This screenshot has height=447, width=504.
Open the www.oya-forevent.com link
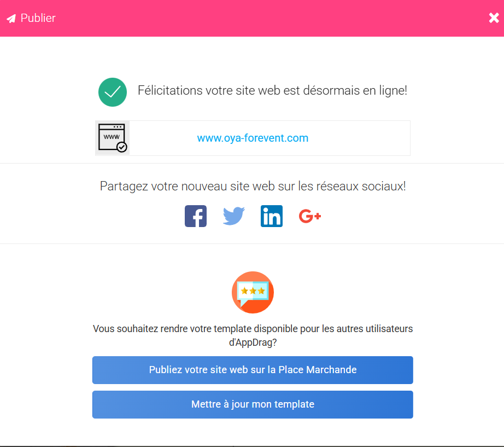point(253,138)
